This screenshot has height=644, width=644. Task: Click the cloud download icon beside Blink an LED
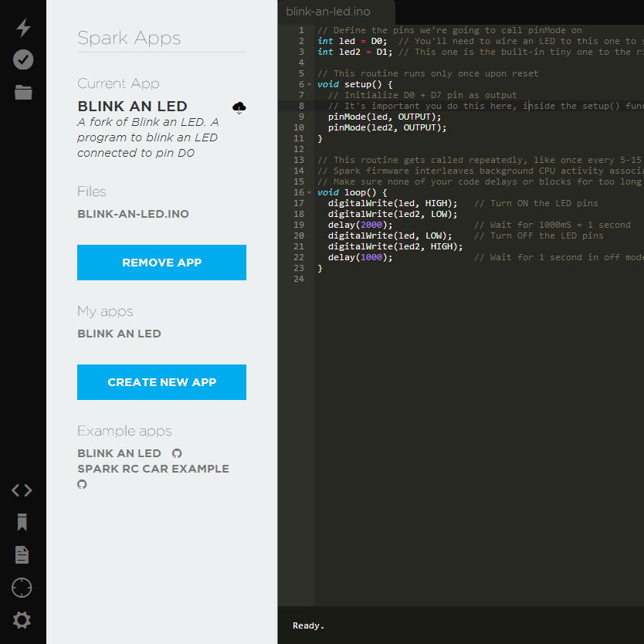tap(239, 108)
